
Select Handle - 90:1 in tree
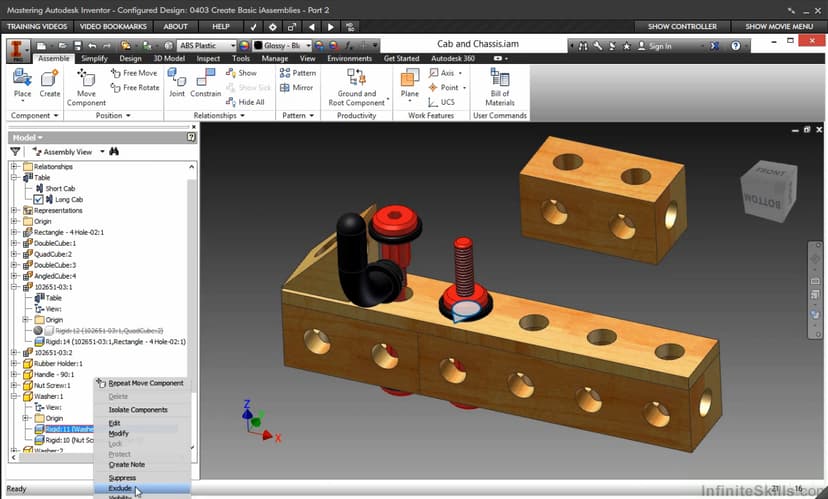coord(54,374)
